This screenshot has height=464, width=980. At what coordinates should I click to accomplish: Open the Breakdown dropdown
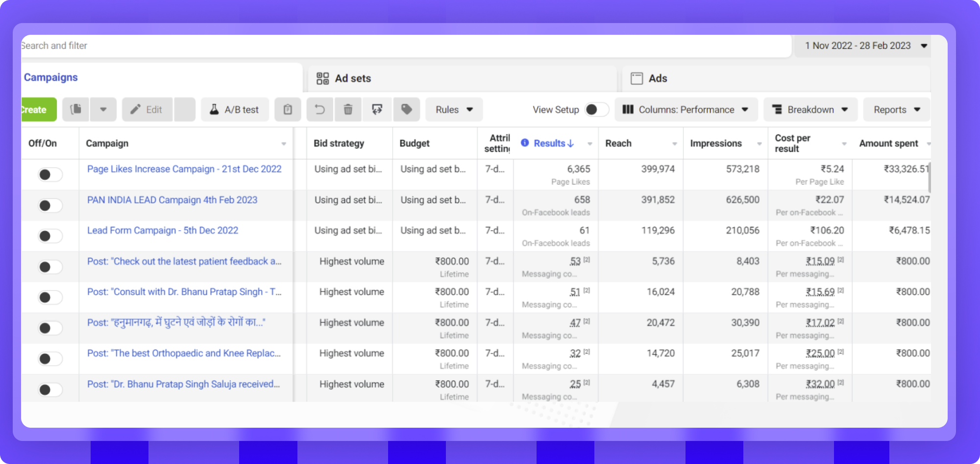(810, 109)
